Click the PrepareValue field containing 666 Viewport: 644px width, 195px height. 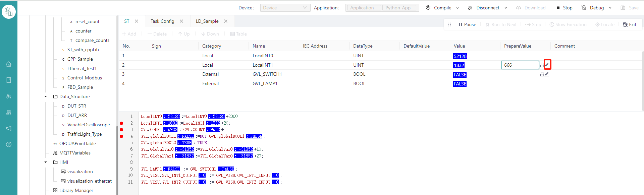pos(520,65)
